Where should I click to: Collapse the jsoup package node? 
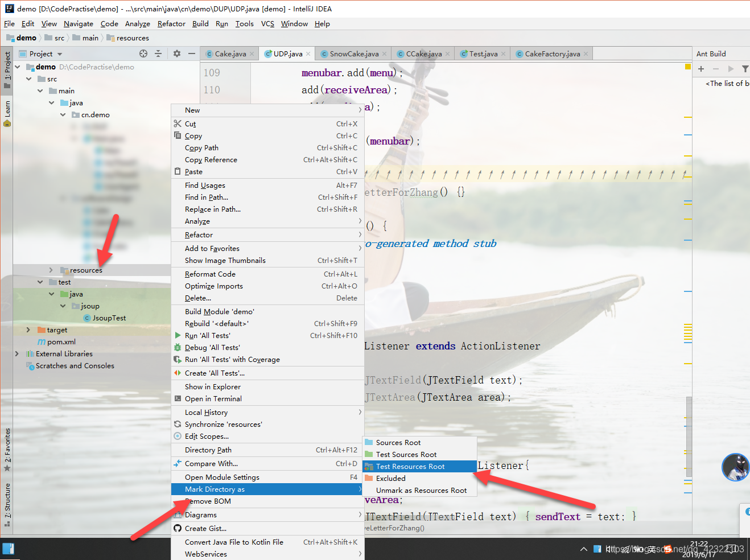point(63,306)
